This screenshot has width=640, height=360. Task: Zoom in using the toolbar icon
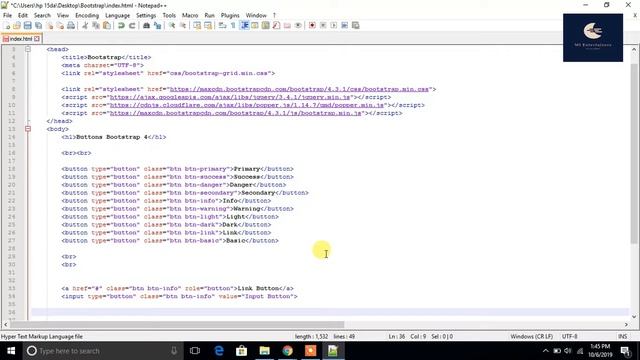[172, 25]
